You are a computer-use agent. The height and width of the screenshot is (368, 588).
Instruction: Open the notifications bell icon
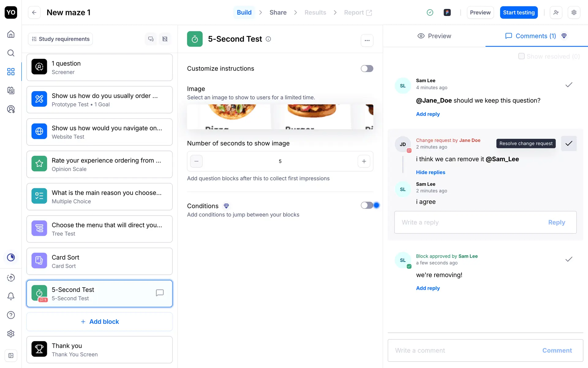click(11, 296)
